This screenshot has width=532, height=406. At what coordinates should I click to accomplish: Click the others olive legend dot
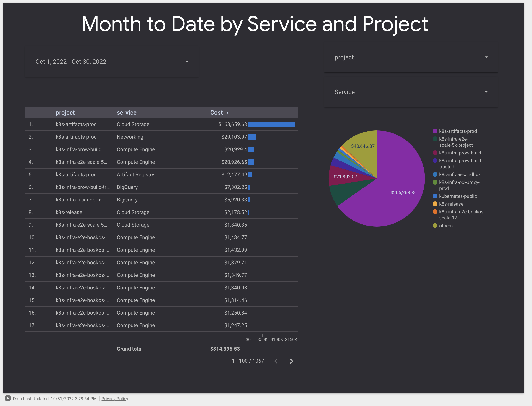coord(435,226)
